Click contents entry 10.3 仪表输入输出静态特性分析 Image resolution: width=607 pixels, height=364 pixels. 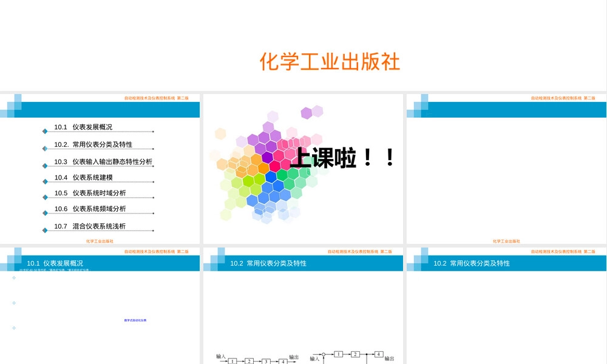pyautogui.click(x=103, y=162)
